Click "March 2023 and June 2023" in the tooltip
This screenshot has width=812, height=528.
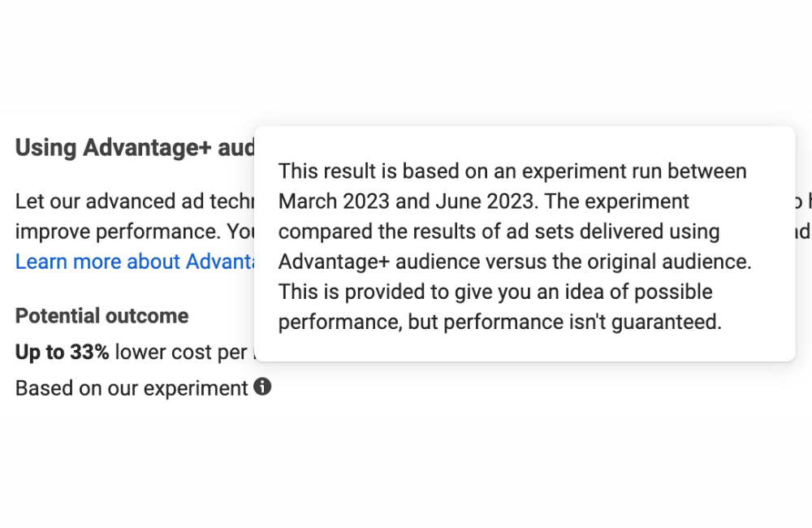404,201
